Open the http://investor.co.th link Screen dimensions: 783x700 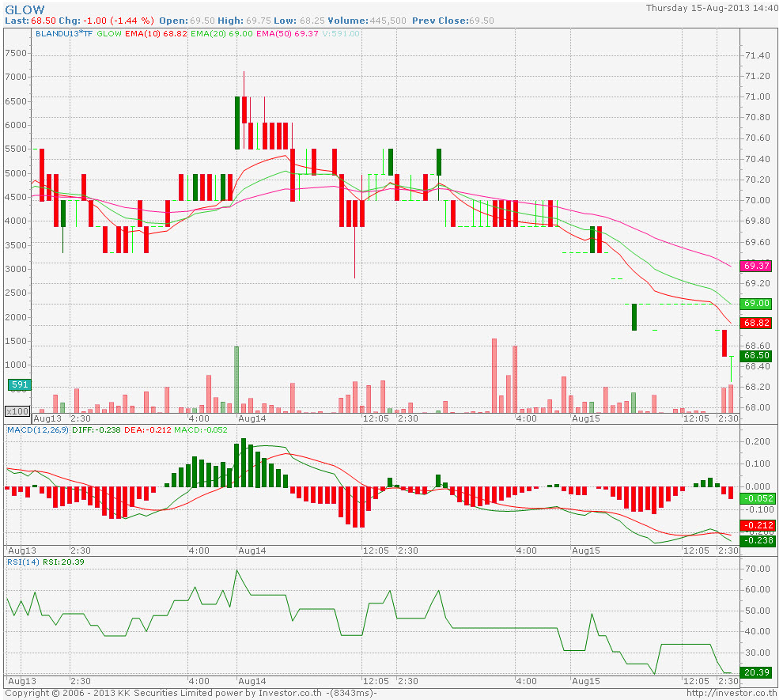coord(732,693)
